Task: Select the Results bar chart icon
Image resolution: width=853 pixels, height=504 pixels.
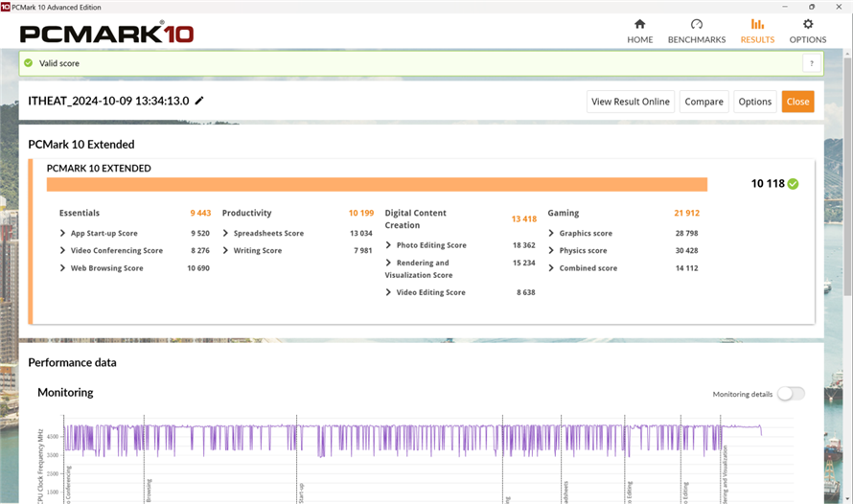Action: point(757,25)
